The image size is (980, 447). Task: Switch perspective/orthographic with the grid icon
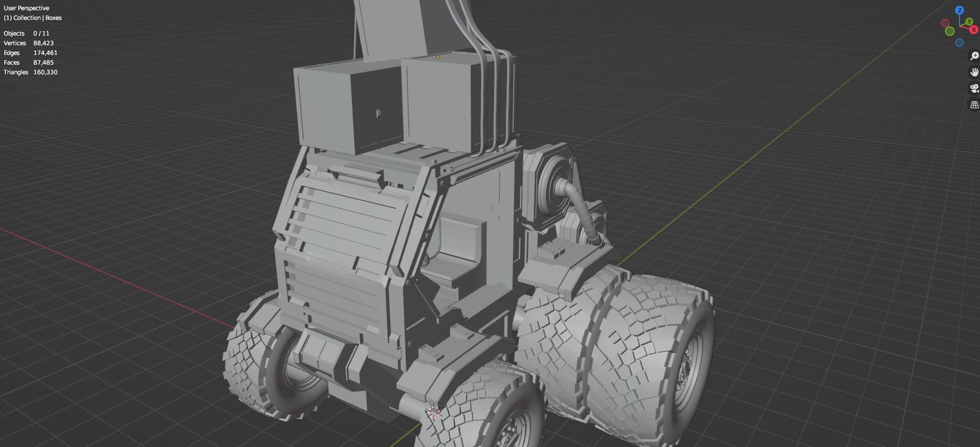pyautogui.click(x=974, y=104)
